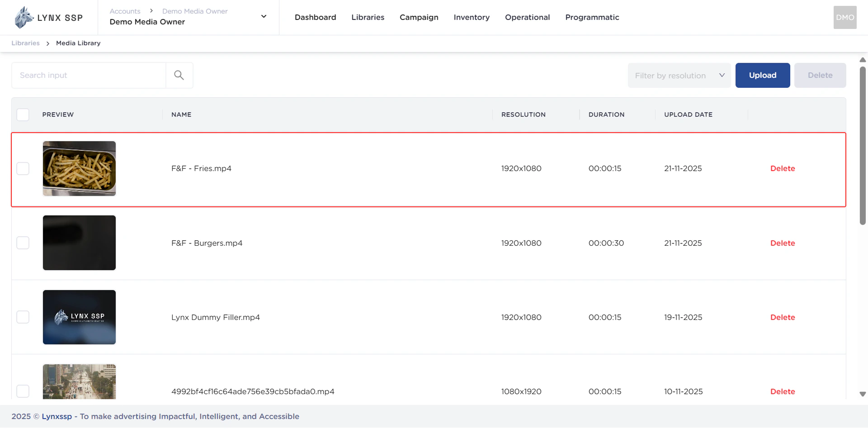
Task: Click file name 4992bf4cf16c64ade756e39cb5bfada0.mp4
Action: tap(253, 391)
